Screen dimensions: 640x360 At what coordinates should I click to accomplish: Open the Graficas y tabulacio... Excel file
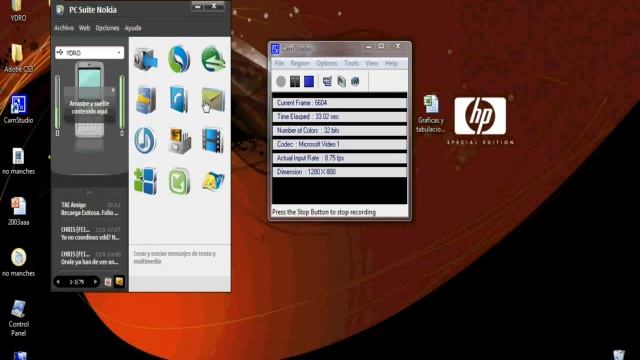431,113
